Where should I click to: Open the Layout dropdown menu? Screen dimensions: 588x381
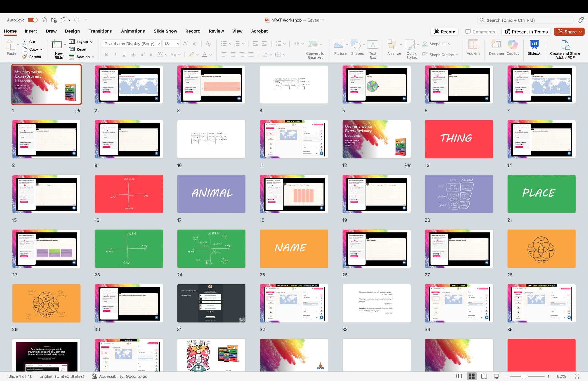82,42
